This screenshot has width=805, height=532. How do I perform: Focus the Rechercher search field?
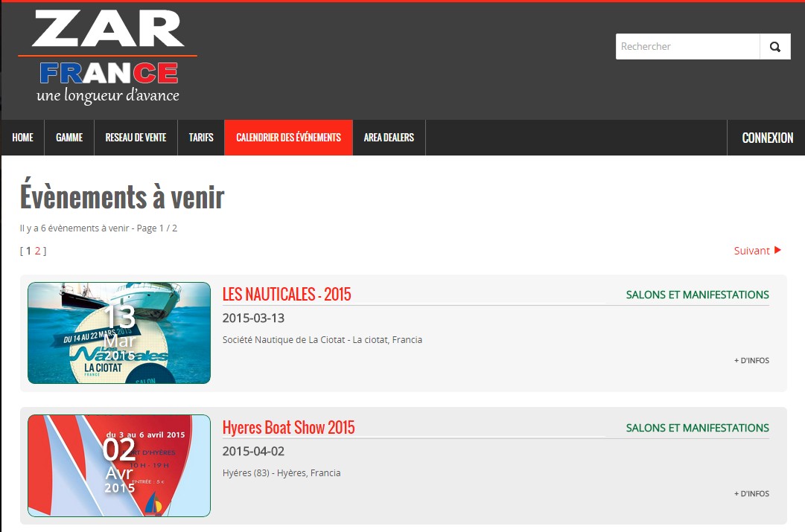pyautogui.click(x=687, y=47)
